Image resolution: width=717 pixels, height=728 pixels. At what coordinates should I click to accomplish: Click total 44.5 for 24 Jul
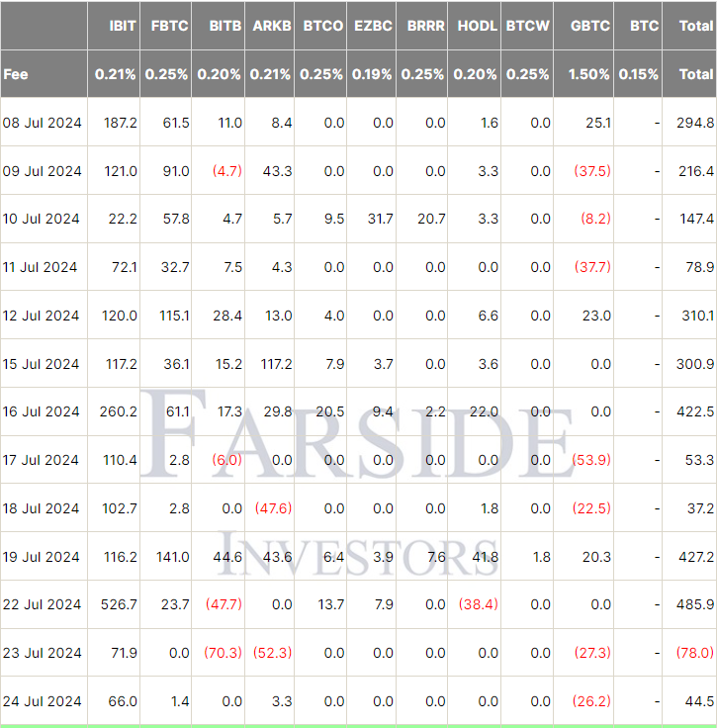pos(700,701)
